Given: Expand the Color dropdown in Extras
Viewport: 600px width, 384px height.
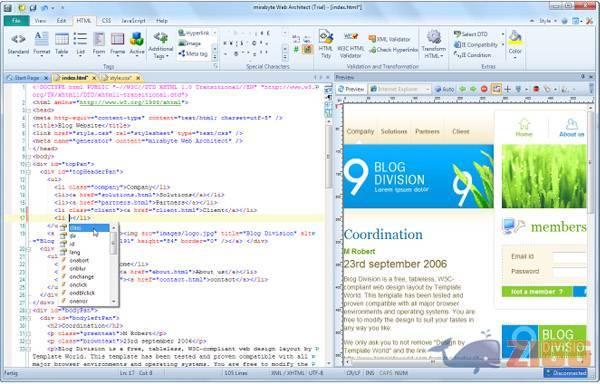Looking at the screenshot, I should [515, 58].
